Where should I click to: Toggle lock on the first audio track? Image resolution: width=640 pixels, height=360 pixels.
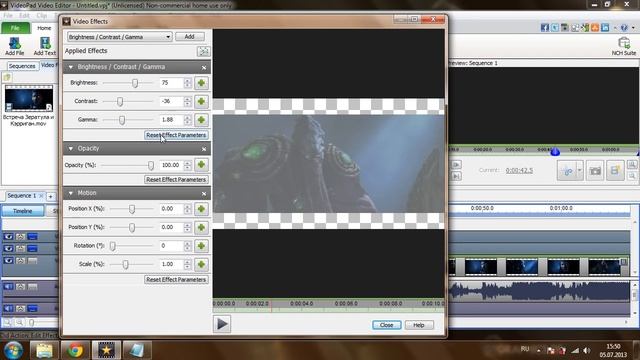tap(20, 287)
